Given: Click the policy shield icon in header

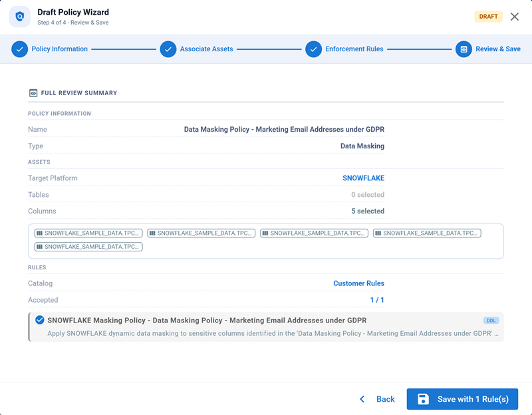Looking at the screenshot, I should tap(20, 16).
